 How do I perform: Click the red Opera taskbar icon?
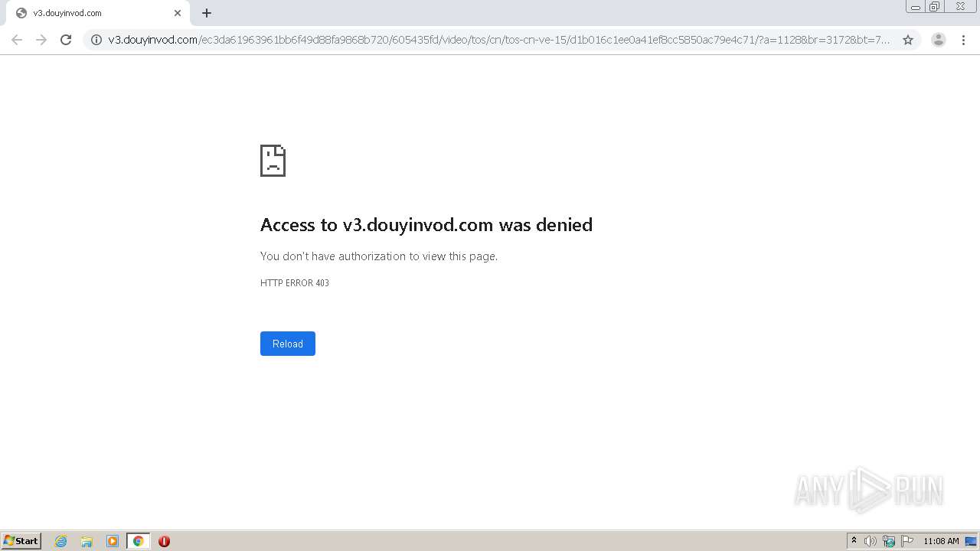click(164, 541)
